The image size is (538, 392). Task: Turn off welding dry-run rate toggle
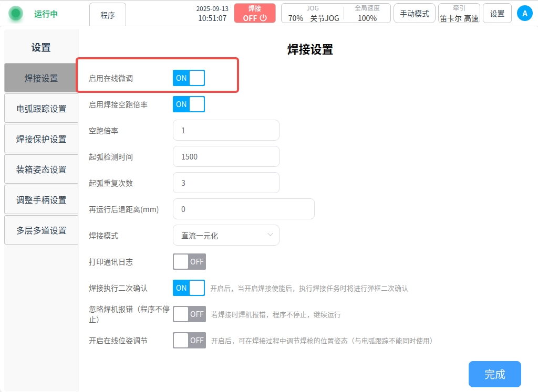click(189, 104)
